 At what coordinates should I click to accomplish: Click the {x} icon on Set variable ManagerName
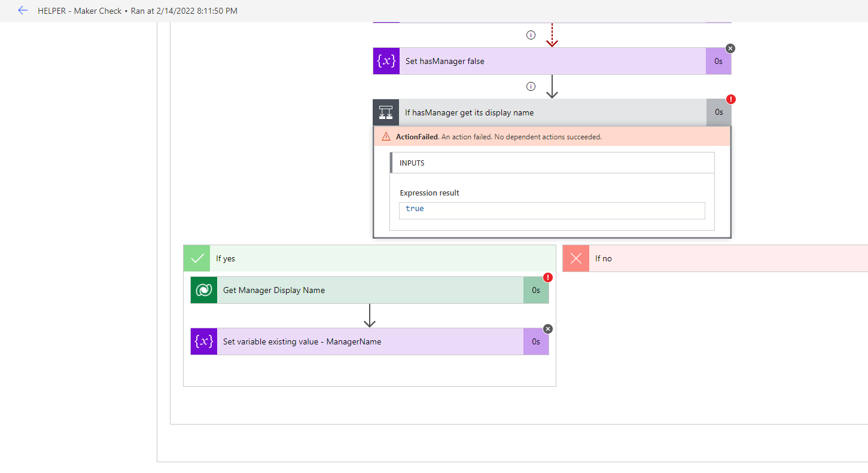tap(203, 341)
